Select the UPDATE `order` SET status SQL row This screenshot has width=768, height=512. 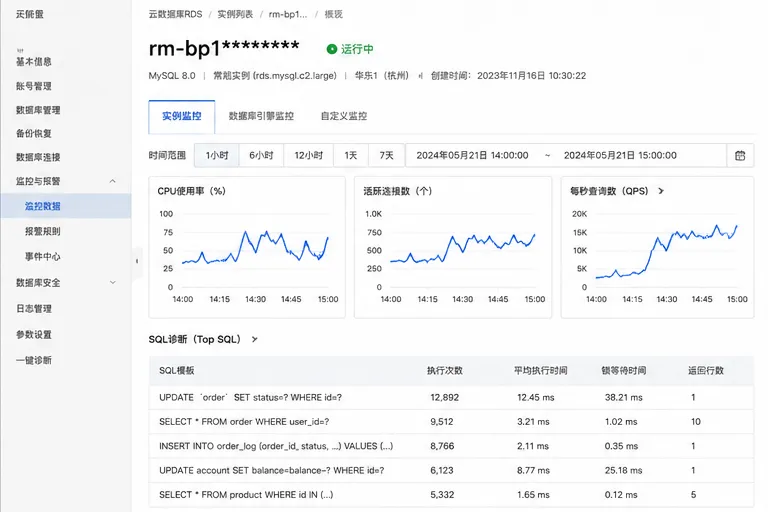(x=451, y=397)
